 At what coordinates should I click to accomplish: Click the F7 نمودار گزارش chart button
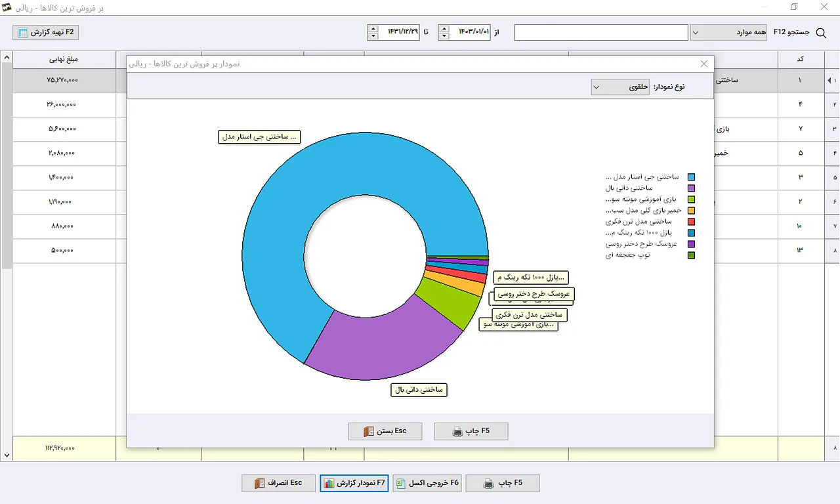point(354,483)
